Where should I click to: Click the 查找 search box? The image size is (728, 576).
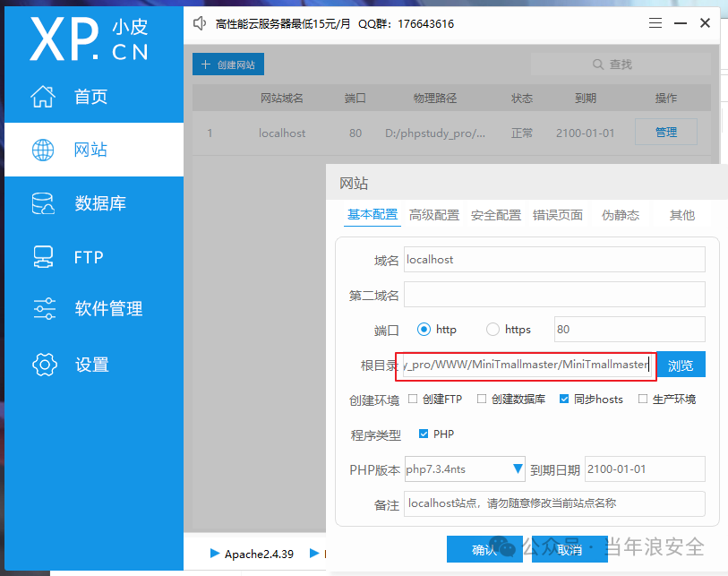[x=621, y=64]
